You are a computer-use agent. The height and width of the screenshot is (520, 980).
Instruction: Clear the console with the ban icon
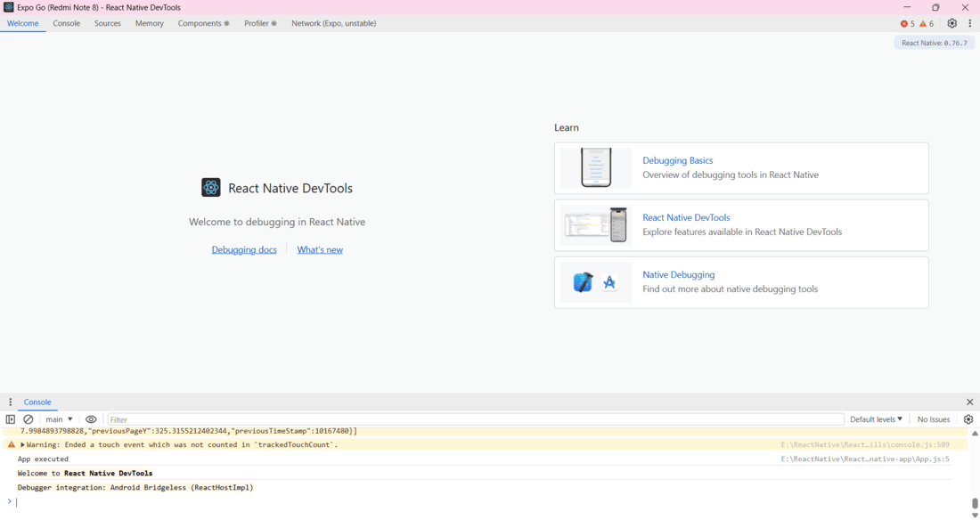click(x=29, y=419)
